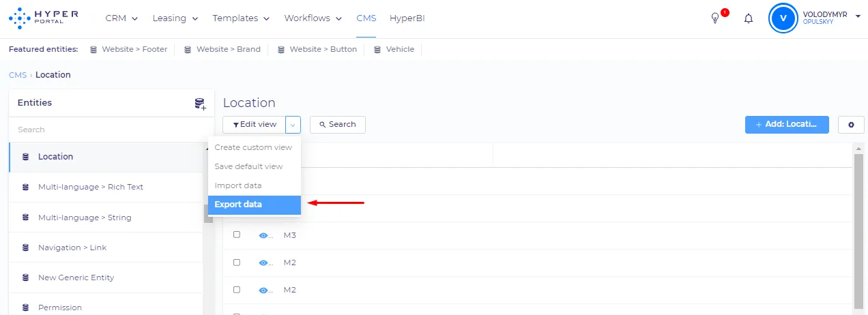Click the Multi-language > String entity icon

click(26, 217)
